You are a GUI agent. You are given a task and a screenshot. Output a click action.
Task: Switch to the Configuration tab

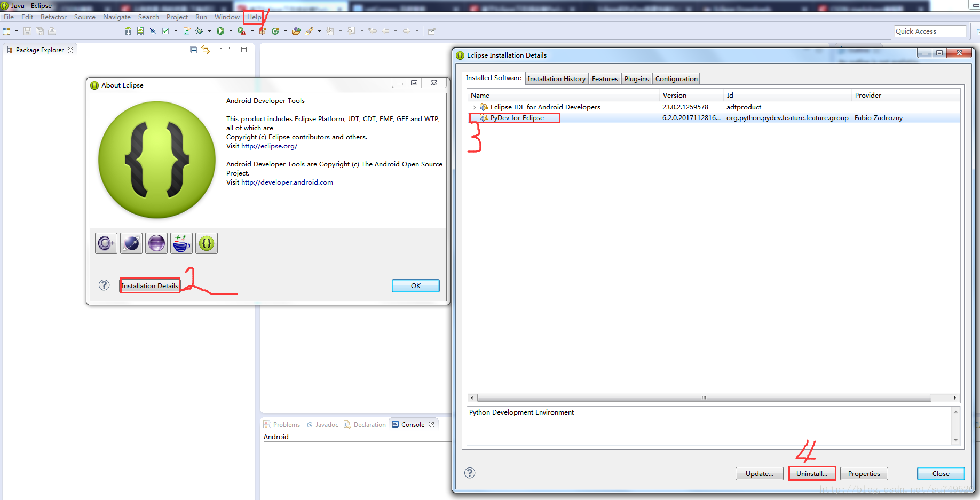676,79
